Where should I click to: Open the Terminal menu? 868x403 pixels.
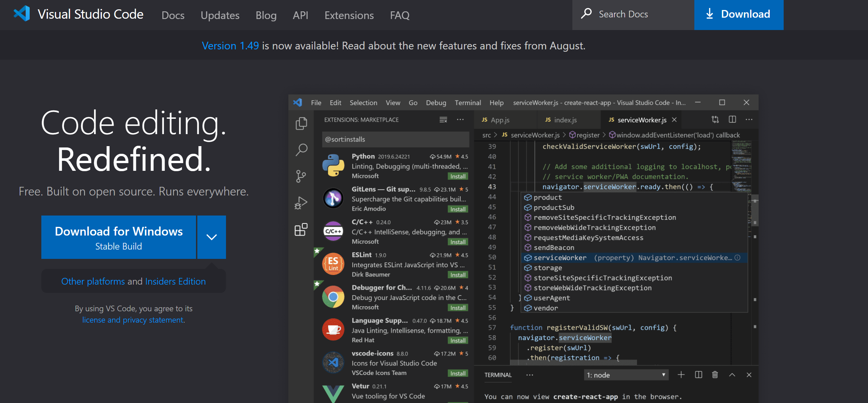point(468,102)
